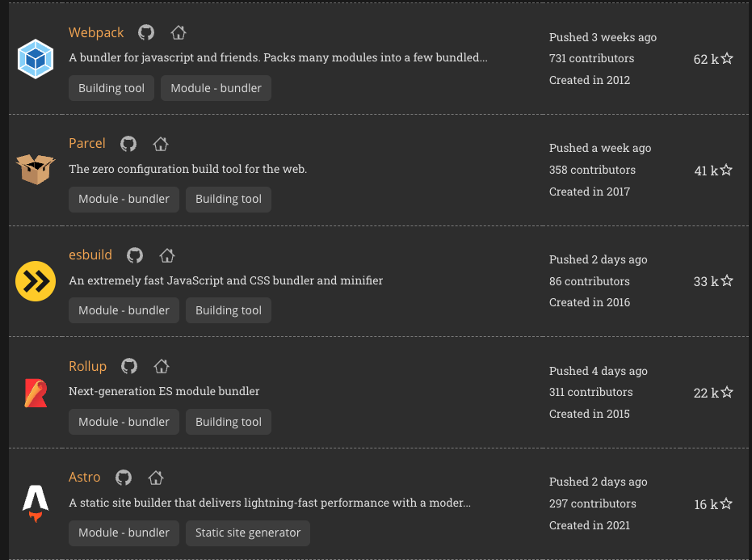Click the star beside esbuild's 33 k
752x560 pixels.
727,281
